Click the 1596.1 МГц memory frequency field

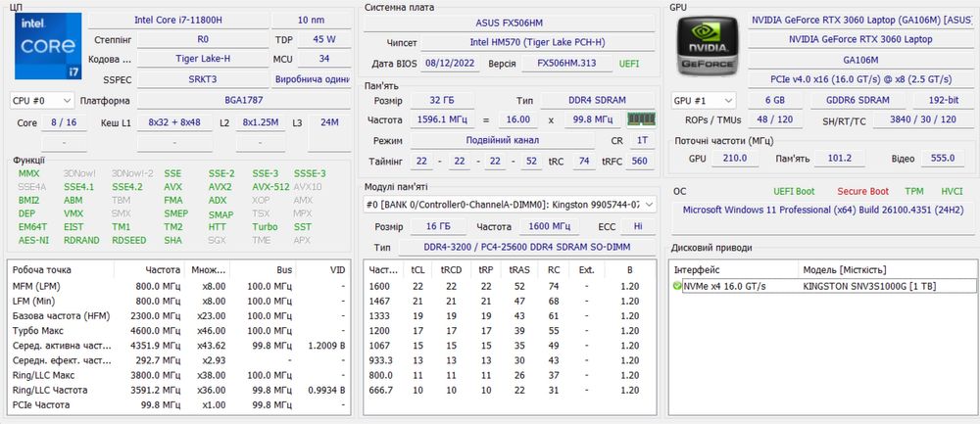(442, 119)
